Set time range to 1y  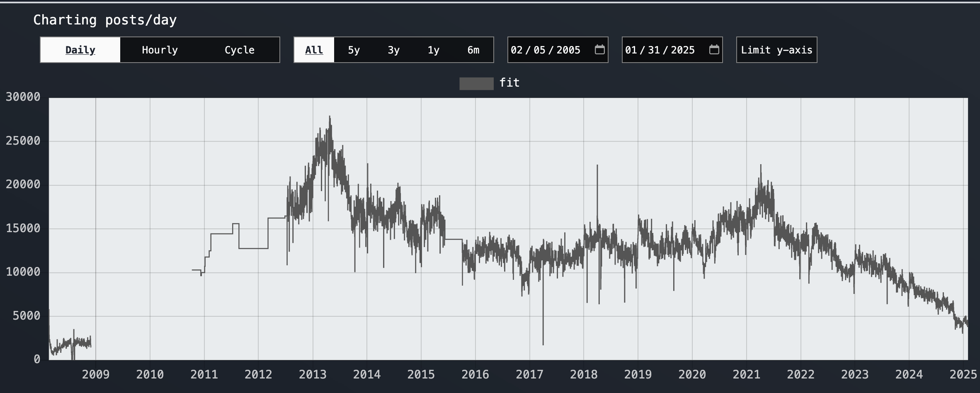pyautogui.click(x=434, y=50)
